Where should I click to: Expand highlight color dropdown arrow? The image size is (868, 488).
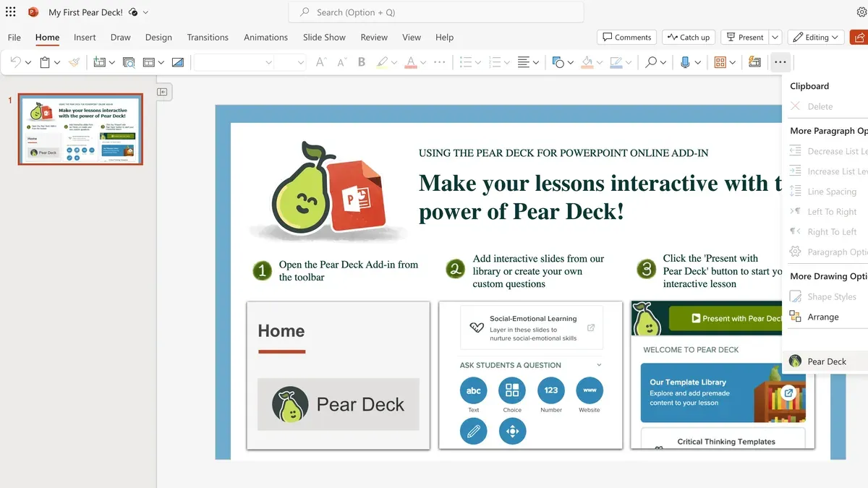click(394, 63)
